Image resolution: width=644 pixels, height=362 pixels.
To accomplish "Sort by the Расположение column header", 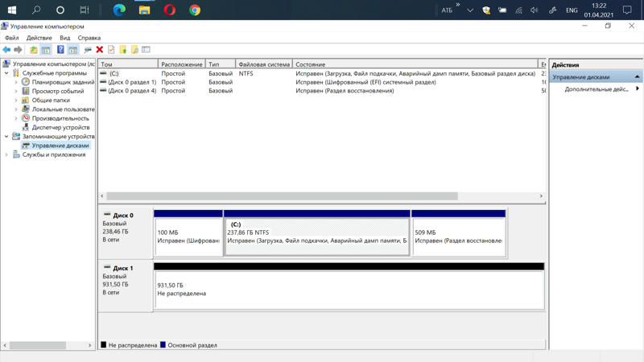I will [182, 64].
